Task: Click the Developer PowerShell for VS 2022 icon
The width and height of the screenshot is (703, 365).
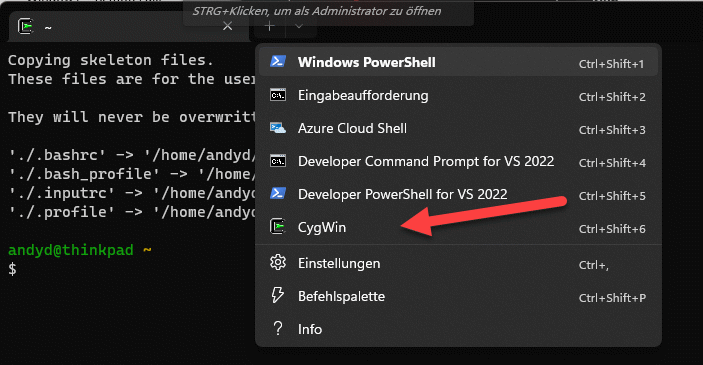Action: point(278,194)
